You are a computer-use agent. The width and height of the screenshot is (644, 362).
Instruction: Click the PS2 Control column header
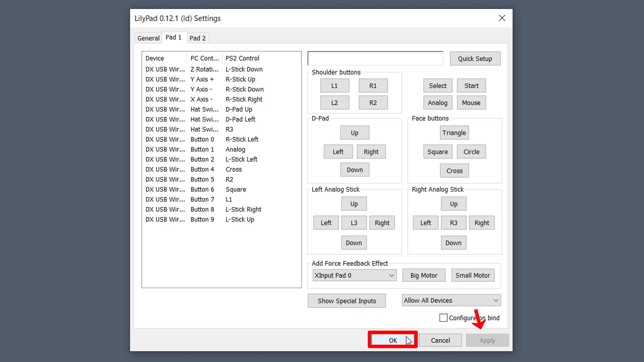(x=262, y=58)
